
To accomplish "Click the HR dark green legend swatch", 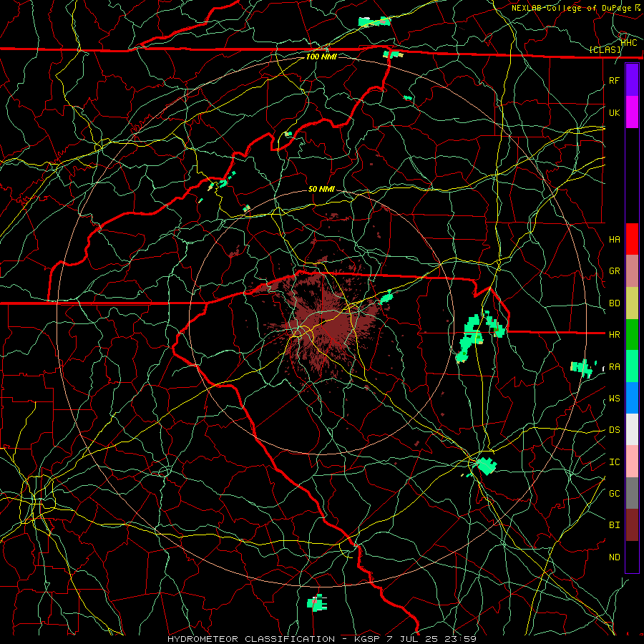I will tap(632, 335).
